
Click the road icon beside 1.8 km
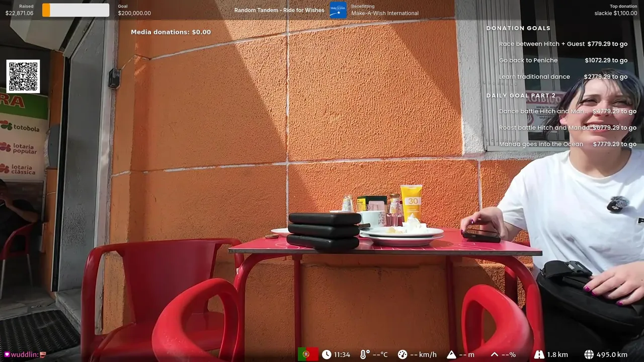(x=539, y=354)
